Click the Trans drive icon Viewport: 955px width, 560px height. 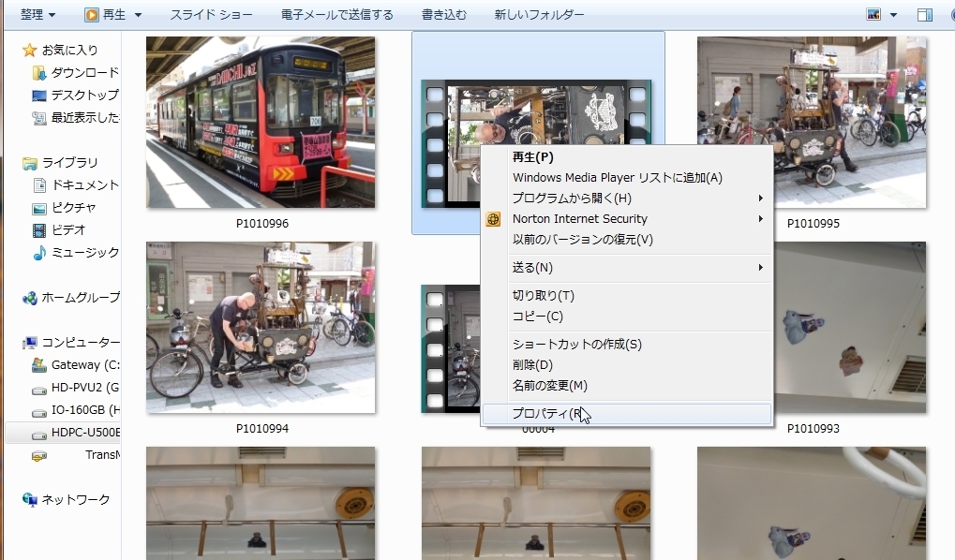coord(39,455)
